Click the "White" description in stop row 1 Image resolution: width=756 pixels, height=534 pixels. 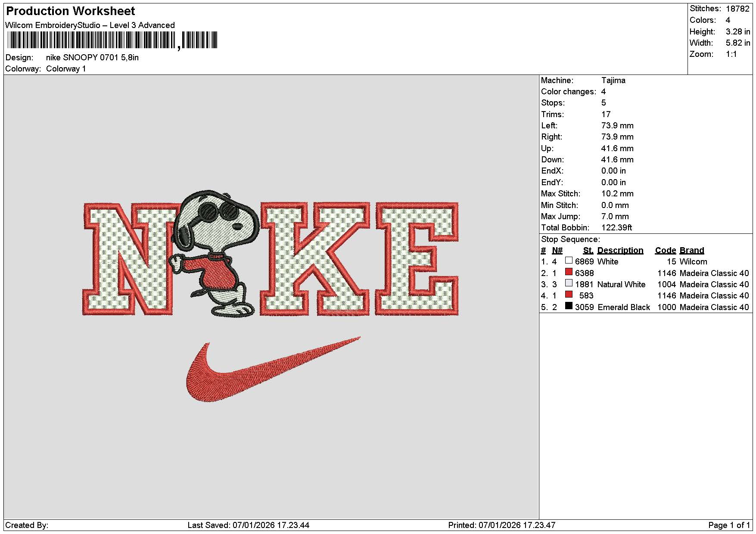[x=608, y=262]
